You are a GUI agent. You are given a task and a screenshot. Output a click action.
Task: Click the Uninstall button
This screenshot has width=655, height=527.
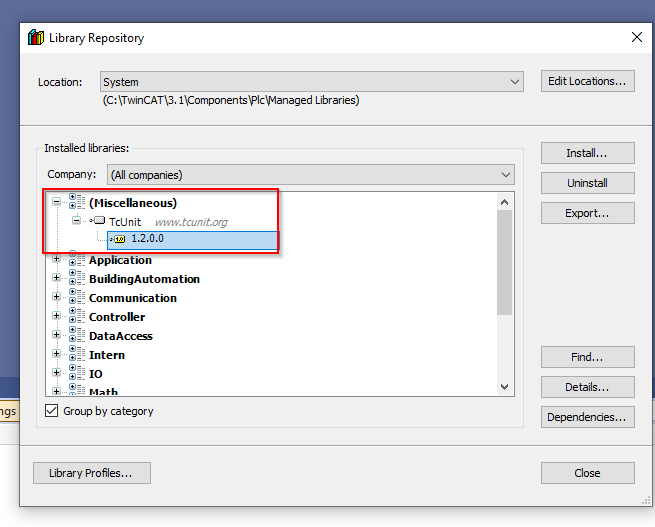588,183
